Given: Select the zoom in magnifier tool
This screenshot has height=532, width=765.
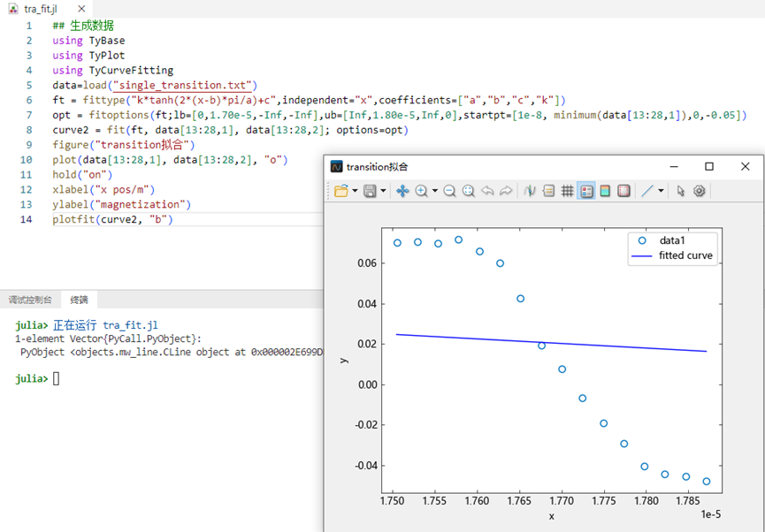Looking at the screenshot, I should click(421, 191).
